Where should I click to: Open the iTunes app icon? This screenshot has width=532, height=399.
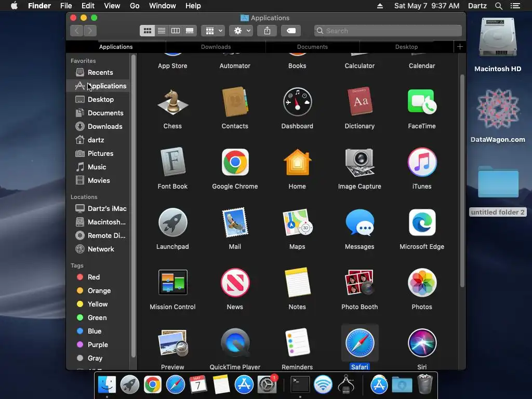422,162
